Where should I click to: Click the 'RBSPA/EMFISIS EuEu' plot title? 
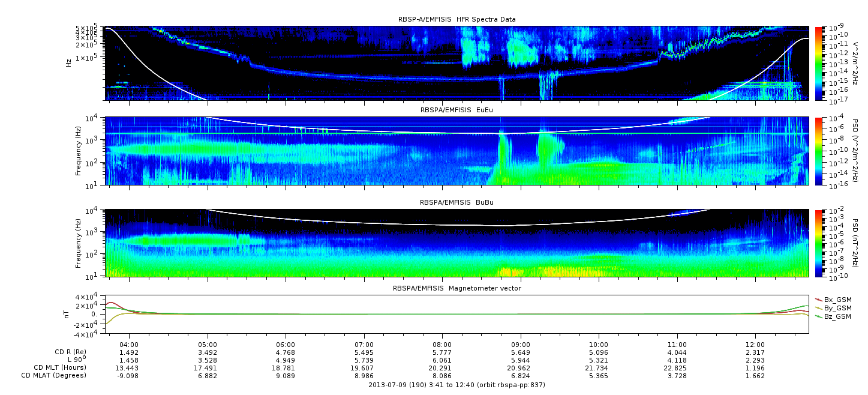pos(456,111)
